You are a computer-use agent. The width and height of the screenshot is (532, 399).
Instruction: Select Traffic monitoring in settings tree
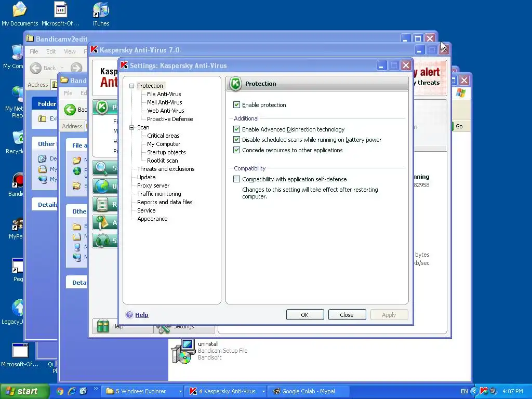pos(159,194)
